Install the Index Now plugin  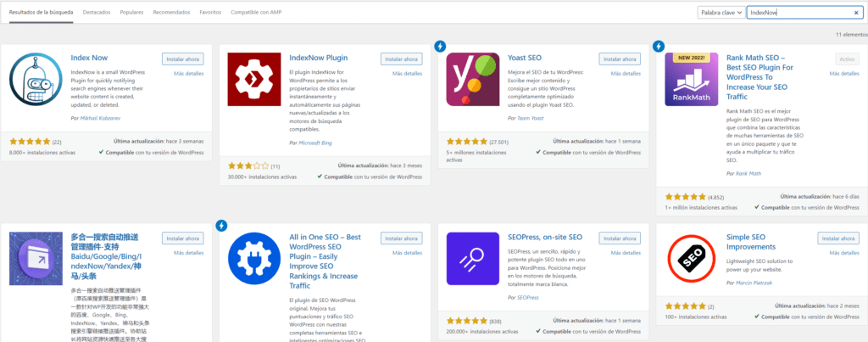click(183, 59)
